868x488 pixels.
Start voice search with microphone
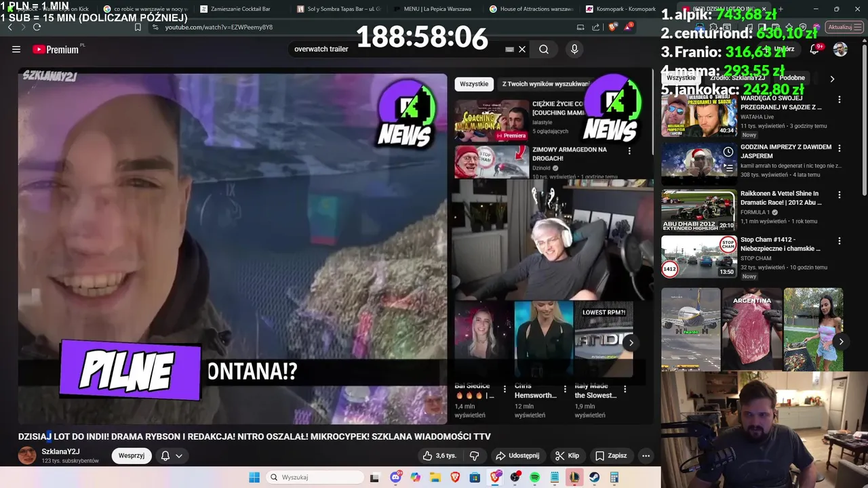click(574, 49)
